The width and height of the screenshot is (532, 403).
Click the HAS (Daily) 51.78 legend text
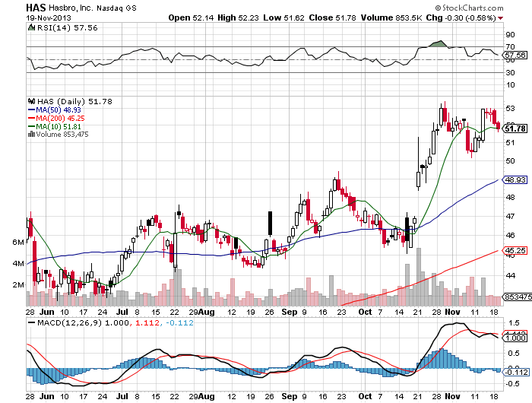tap(74, 102)
